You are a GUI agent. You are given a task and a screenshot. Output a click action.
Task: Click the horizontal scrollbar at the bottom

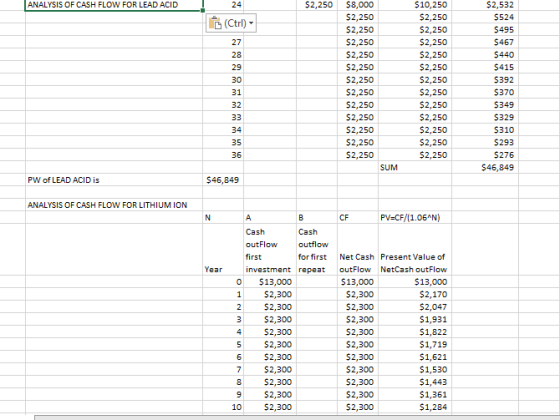coord(297,418)
